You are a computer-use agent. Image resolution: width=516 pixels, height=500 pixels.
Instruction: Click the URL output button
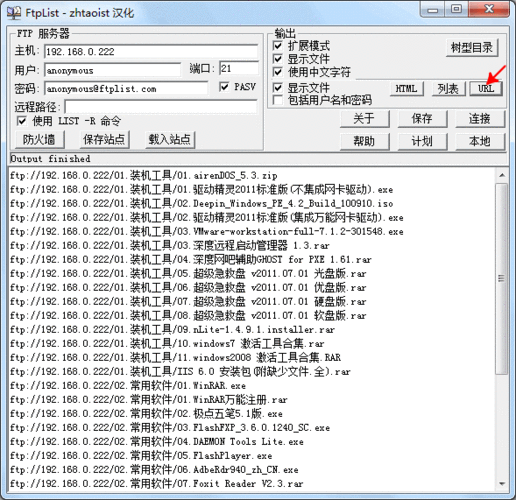tap(486, 89)
